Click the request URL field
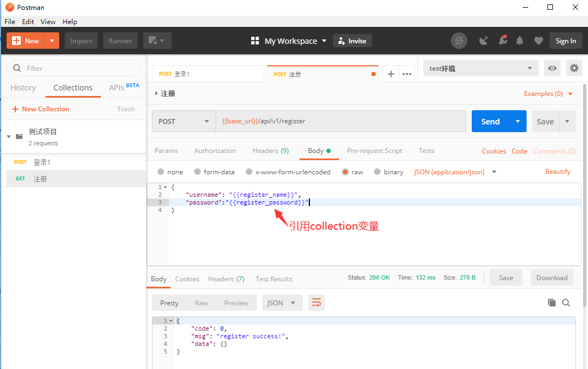Image resolution: width=588 pixels, height=369 pixels. pyautogui.click(x=341, y=121)
